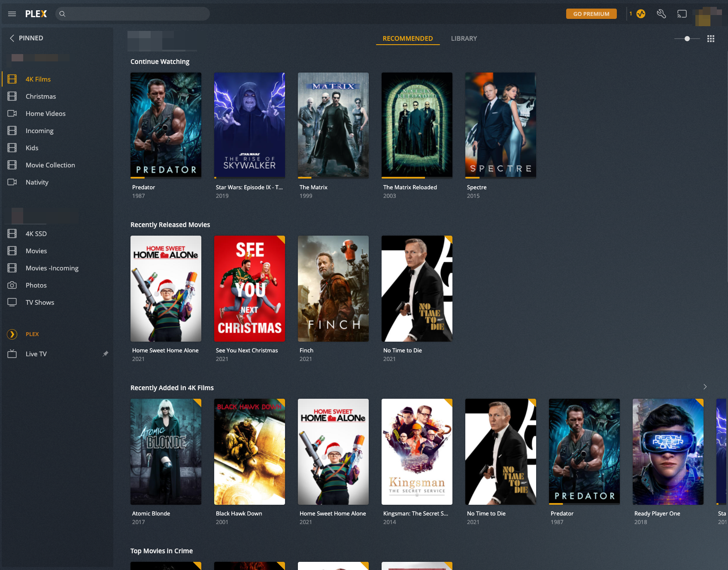Select Nativity sidebar label

click(37, 182)
